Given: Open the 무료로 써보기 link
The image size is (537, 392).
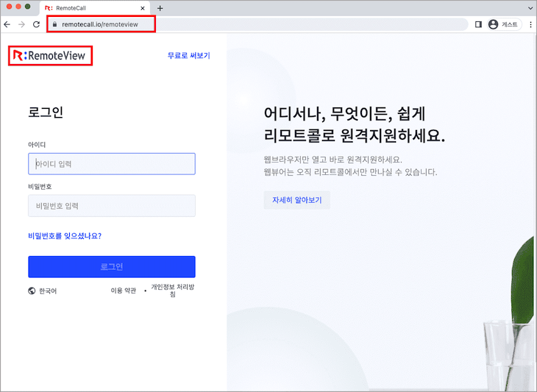Looking at the screenshot, I should pyautogui.click(x=189, y=55).
